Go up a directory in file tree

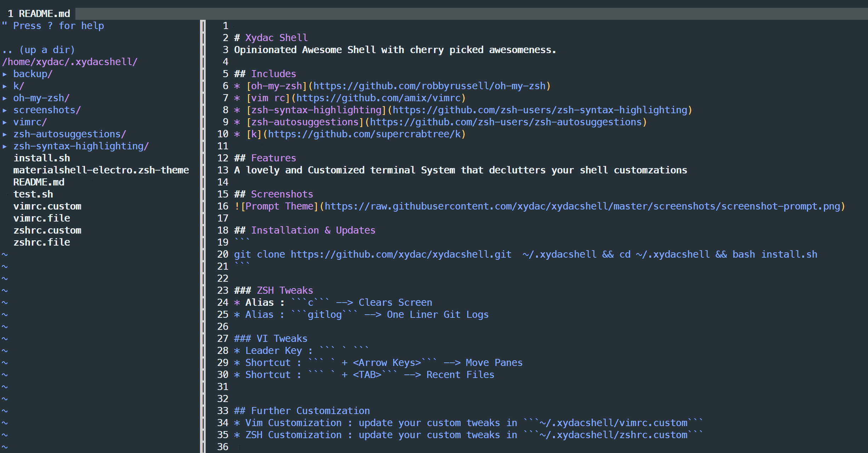point(38,50)
